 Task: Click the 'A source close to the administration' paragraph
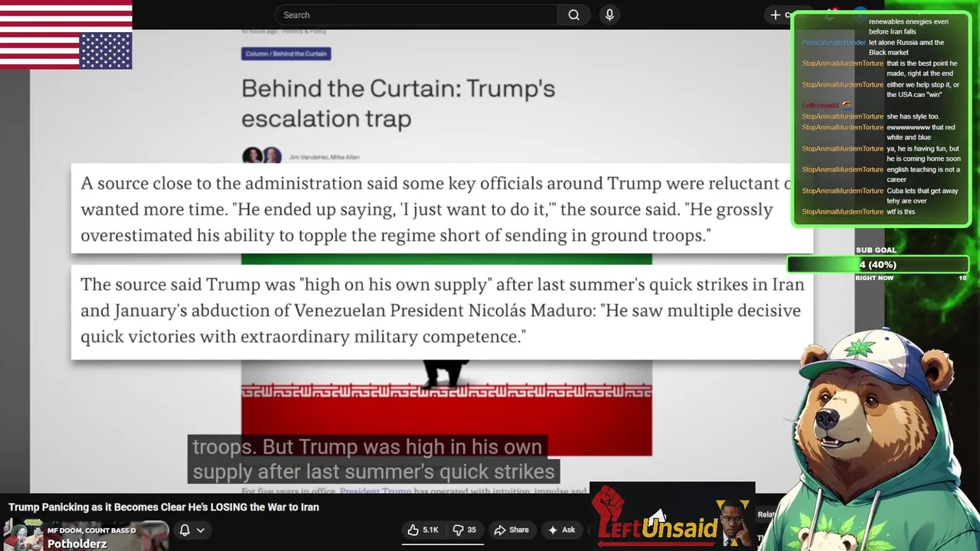click(442, 209)
